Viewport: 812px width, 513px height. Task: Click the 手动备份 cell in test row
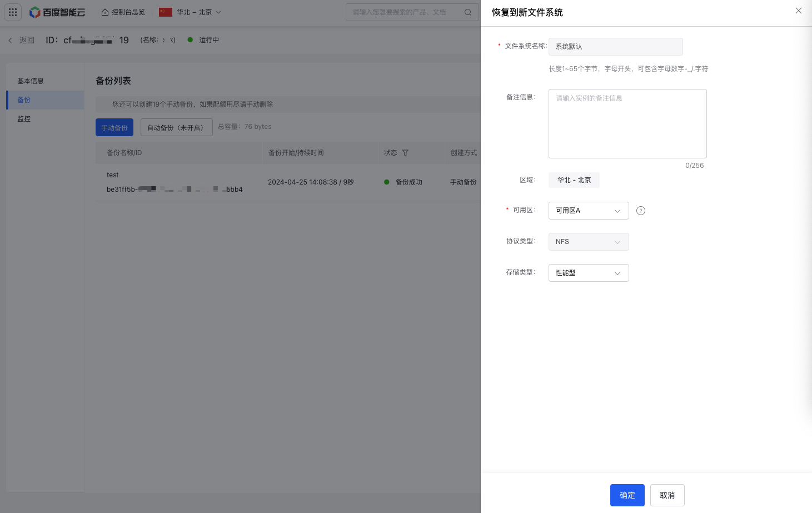click(x=464, y=182)
